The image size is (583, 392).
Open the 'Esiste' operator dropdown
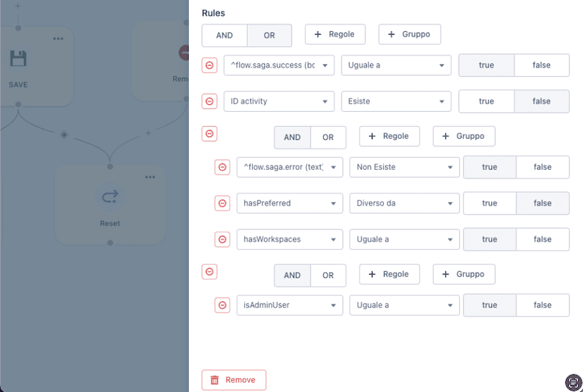396,101
